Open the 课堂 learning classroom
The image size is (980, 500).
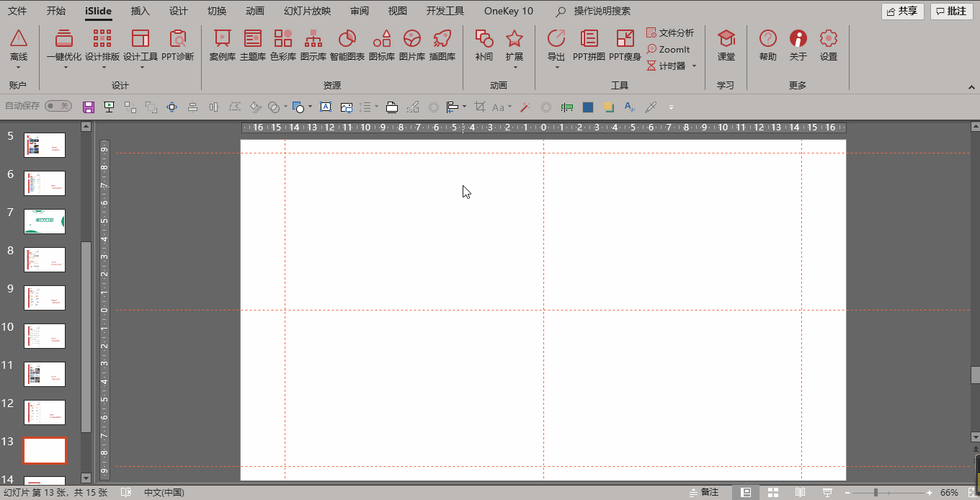[726, 45]
